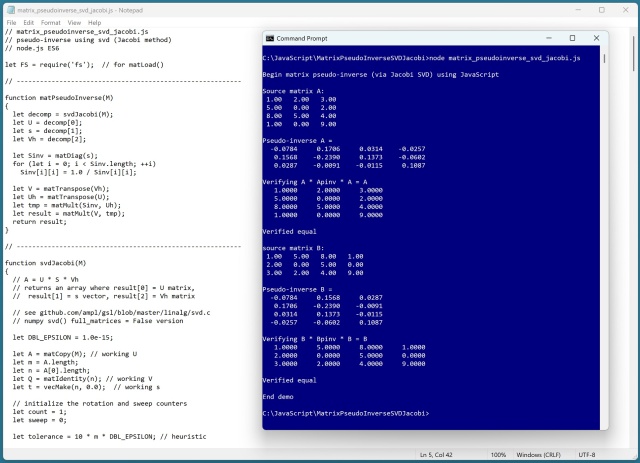The image size is (640, 463).
Task: Open the View menu in Notepad
Action: pyautogui.click(x=74, y=22)
